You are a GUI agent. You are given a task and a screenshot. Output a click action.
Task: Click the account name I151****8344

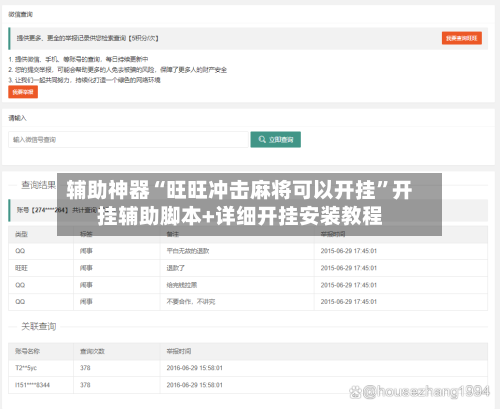tap(32, 385)
